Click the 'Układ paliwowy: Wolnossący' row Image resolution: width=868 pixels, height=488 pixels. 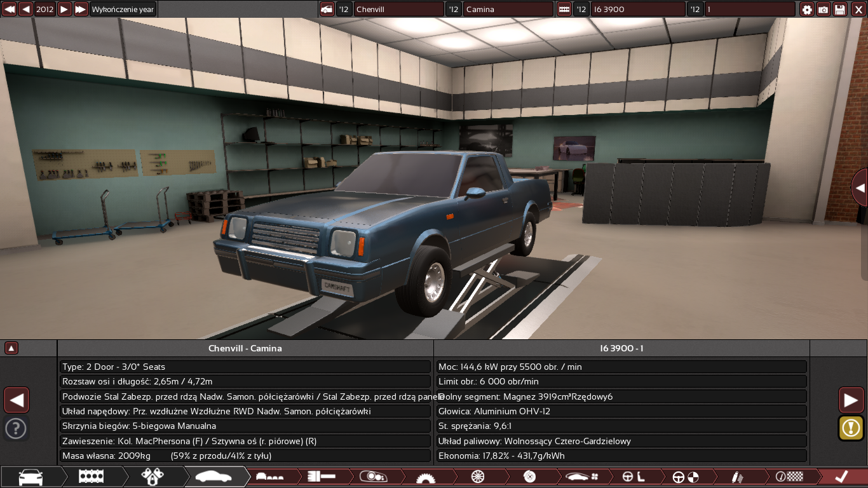coord(621,441)
